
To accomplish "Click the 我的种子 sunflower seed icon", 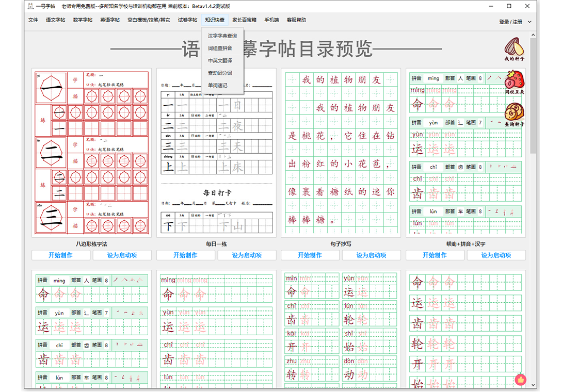I will tap(514, 47).
